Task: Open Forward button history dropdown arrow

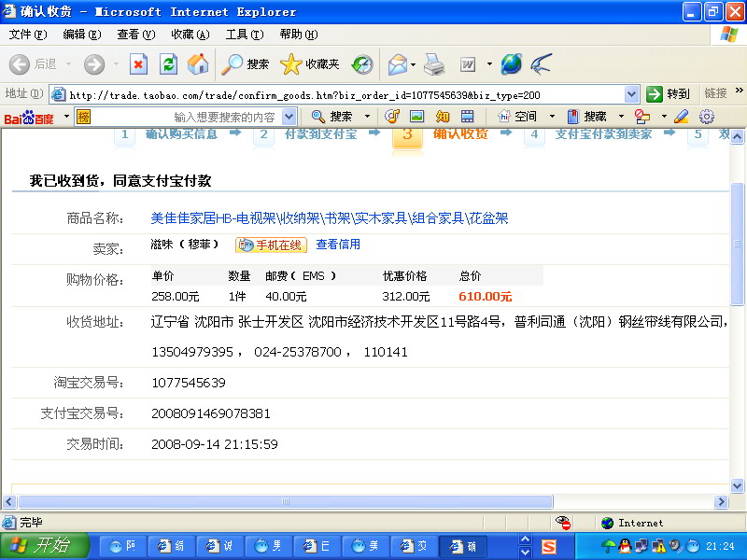Action: pos(116,63)
